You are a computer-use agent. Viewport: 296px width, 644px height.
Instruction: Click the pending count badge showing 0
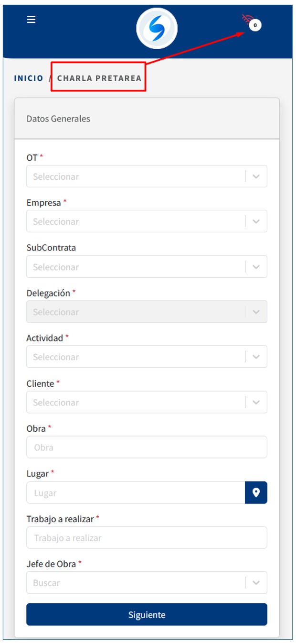(x=255, y=25)
